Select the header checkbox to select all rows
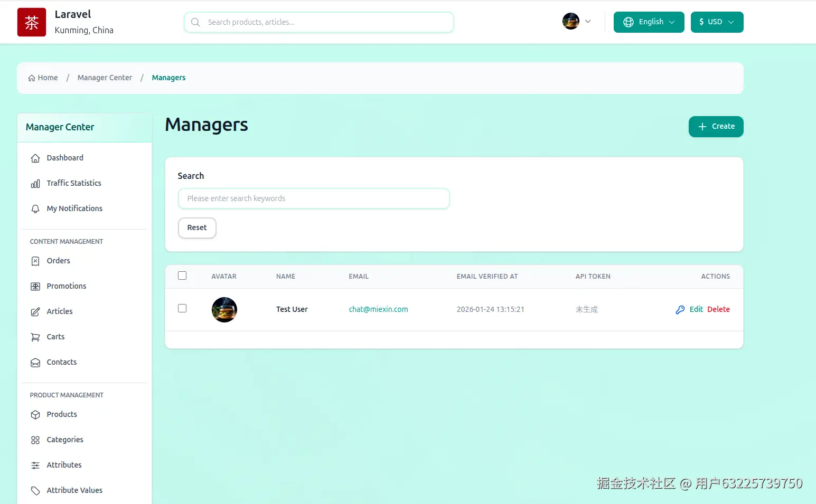 point(182,275)
